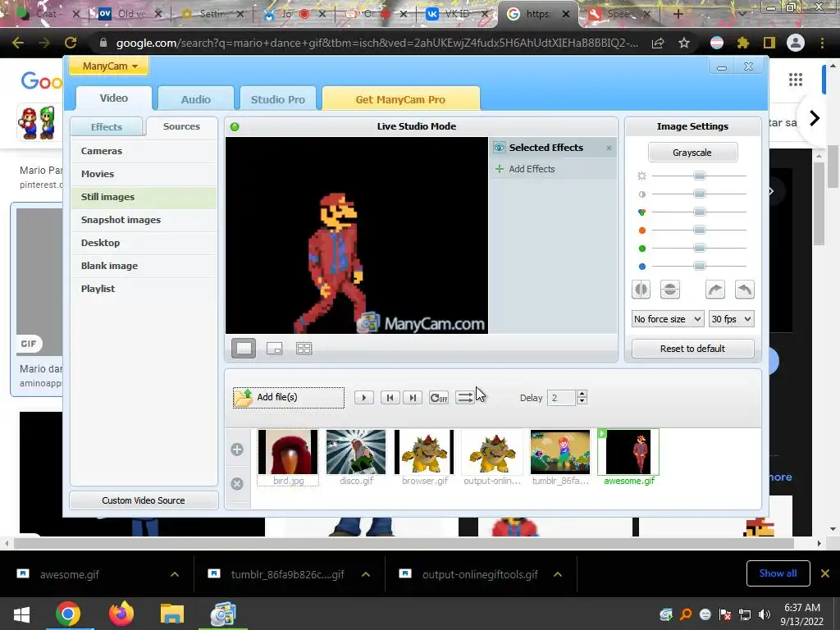Adjust the red channel slider
This screenshot has width=840, height=630.
point(699,231)
